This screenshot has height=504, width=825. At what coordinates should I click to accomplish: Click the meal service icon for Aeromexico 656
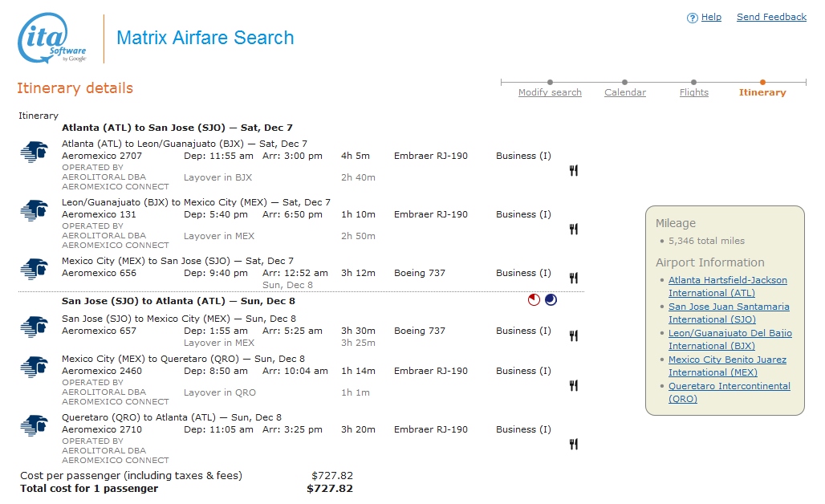coord(573,278)
